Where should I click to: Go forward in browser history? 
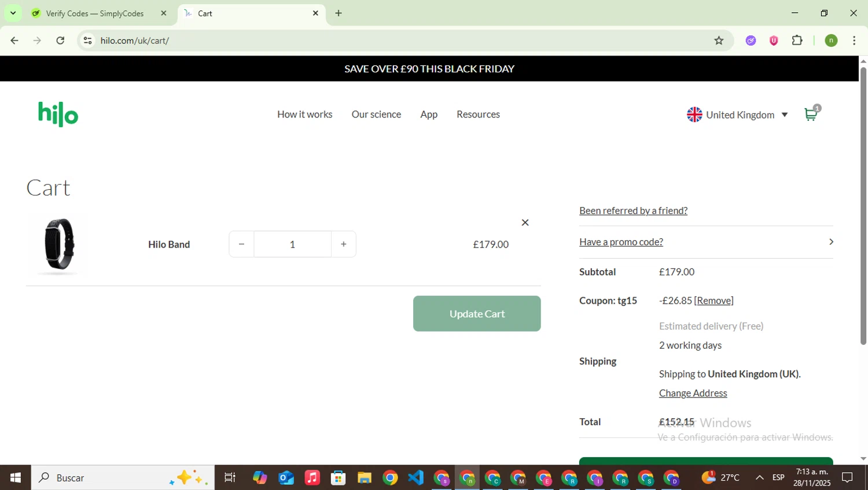coord(37,40)
